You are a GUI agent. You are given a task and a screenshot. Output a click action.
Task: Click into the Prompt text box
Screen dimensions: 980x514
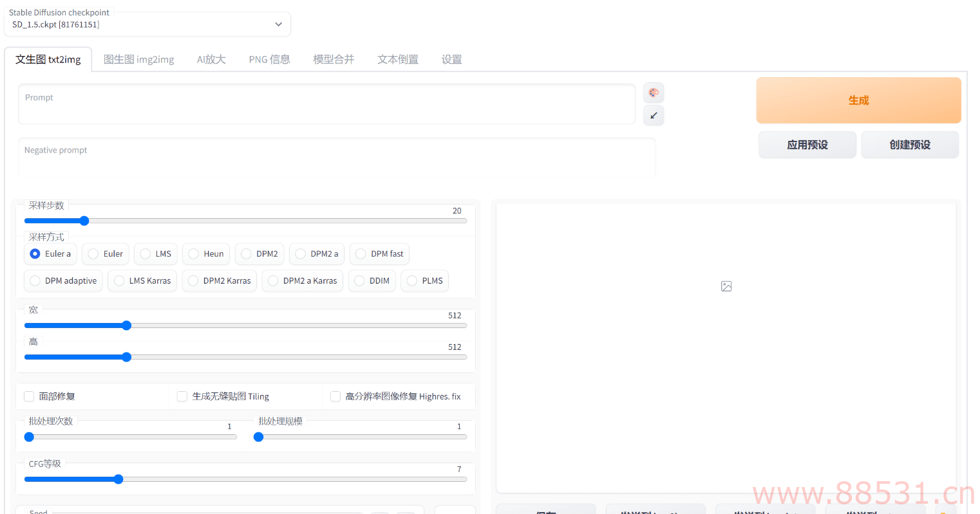326,104
